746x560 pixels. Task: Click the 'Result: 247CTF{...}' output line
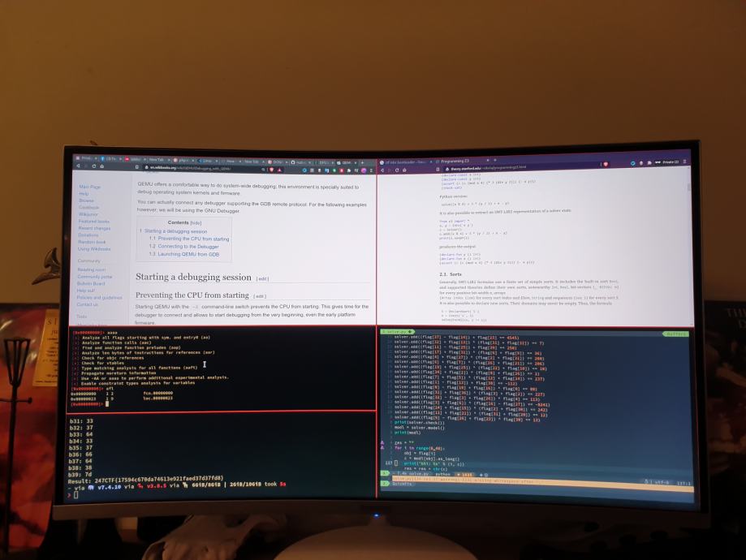[x=145, y=479]
